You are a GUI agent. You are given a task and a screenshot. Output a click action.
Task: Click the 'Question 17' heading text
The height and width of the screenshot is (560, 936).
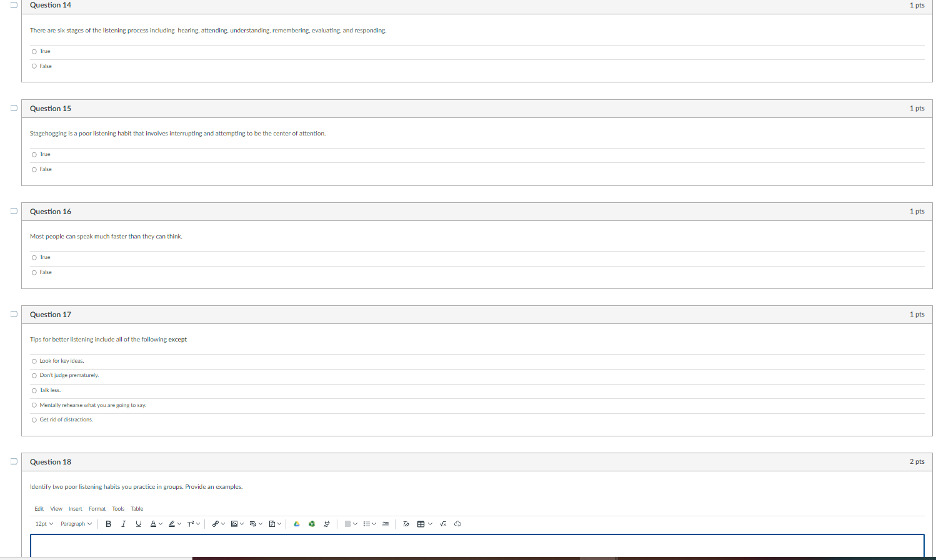click(x=51, y=315)
